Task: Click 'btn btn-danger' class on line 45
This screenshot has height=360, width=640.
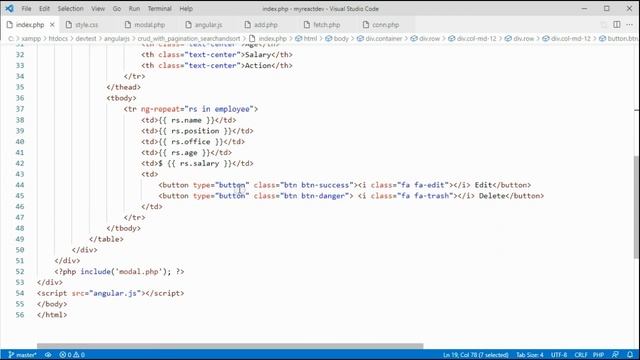Action: click(x=314, y=196)
